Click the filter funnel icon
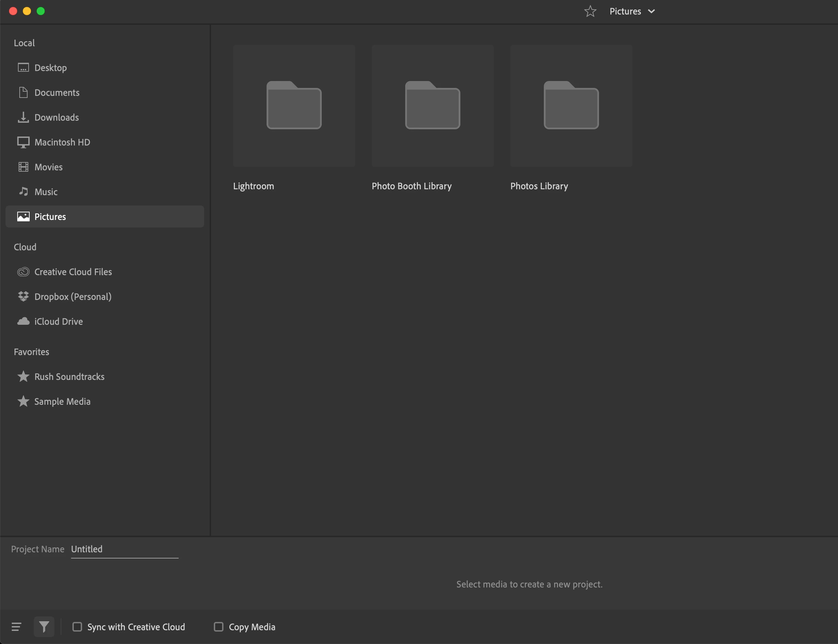Viewport: 838px width, 644px height. (x=44, y=627)
